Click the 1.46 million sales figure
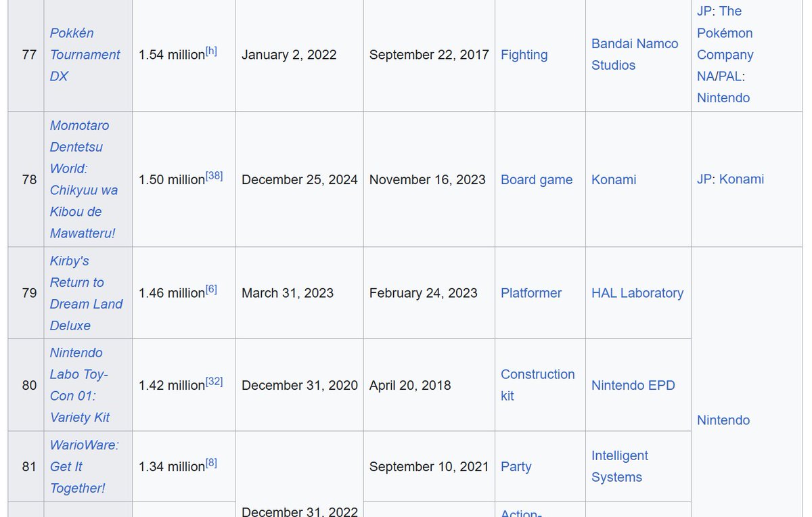 point(172,294)
